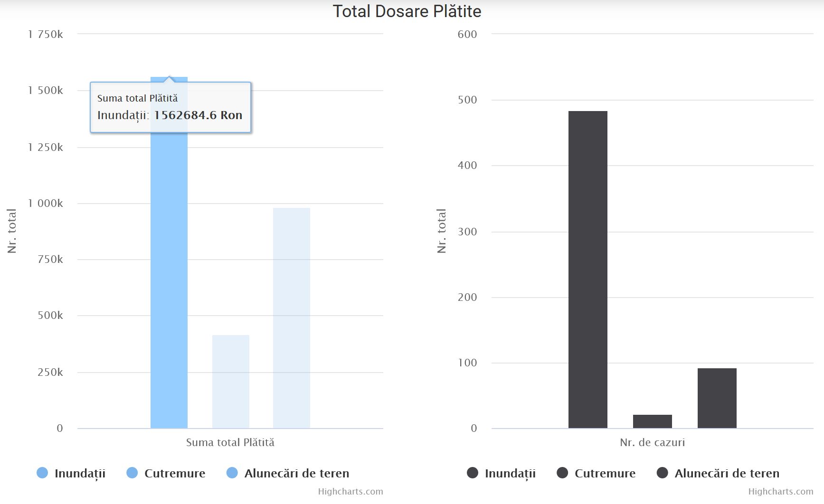Image resolution: width=824 pixels, height=504 pixels.
Task: Hide Cutremure series in right chart legend
Action: (x=605, y=473)
